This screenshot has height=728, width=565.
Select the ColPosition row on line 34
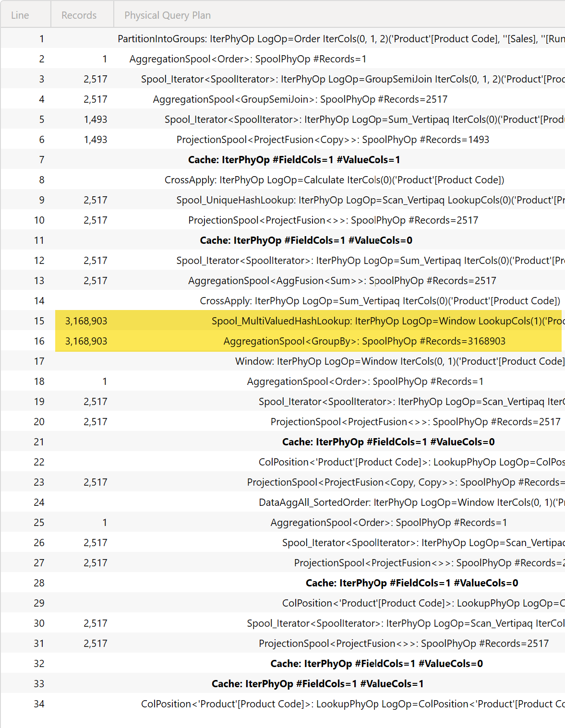tap(352, 704)
